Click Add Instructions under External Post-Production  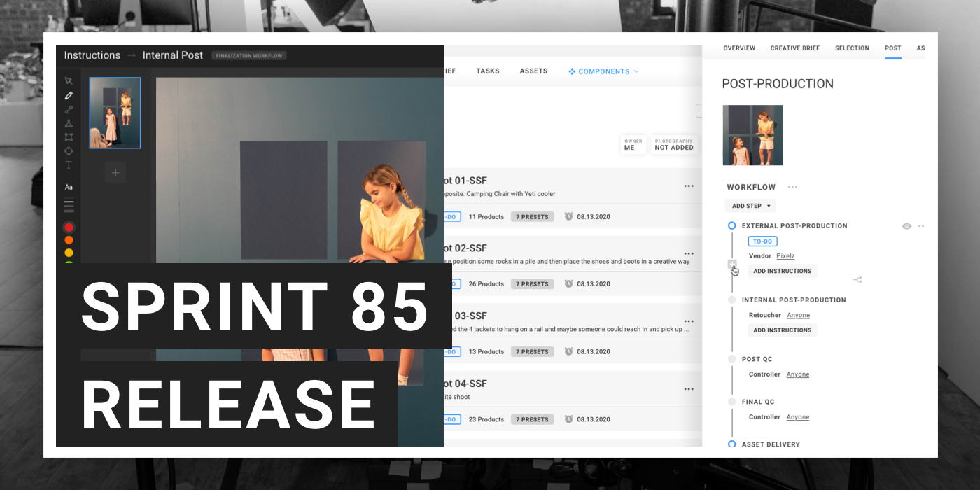pos(783,271)
